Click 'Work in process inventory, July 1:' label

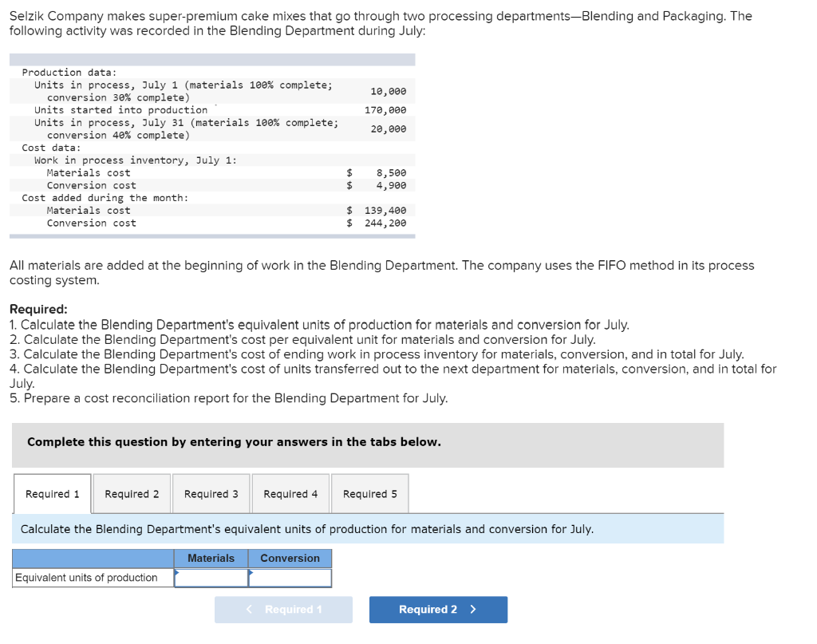click(x=136, y=160)
